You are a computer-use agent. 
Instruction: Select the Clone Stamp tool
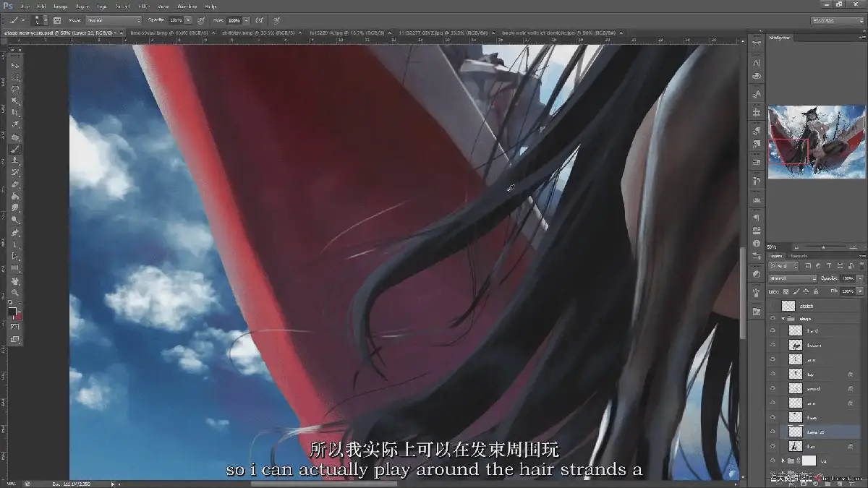pyautogui.click(x=16, y=160)
